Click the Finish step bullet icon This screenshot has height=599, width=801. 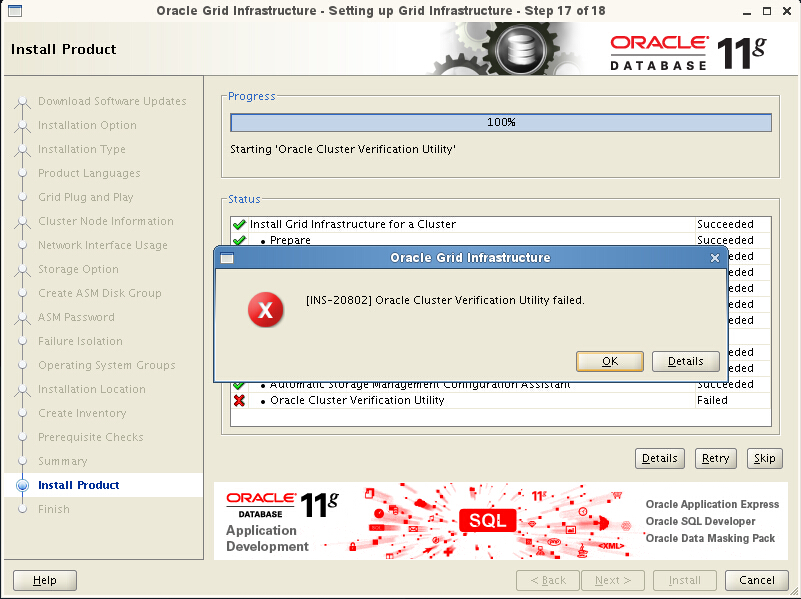coord(22,509)
